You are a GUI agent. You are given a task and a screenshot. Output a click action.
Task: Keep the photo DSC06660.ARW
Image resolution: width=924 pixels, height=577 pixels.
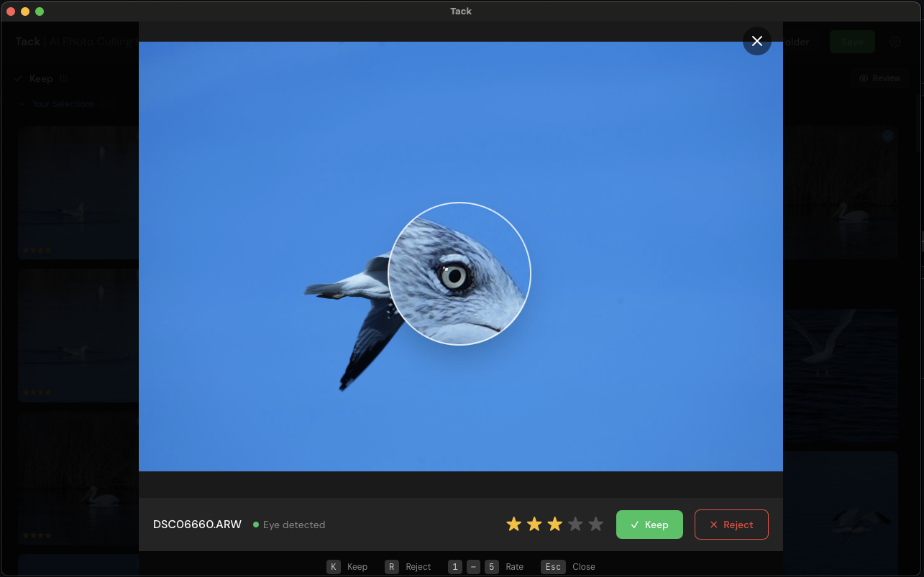(x=649, y=525)
